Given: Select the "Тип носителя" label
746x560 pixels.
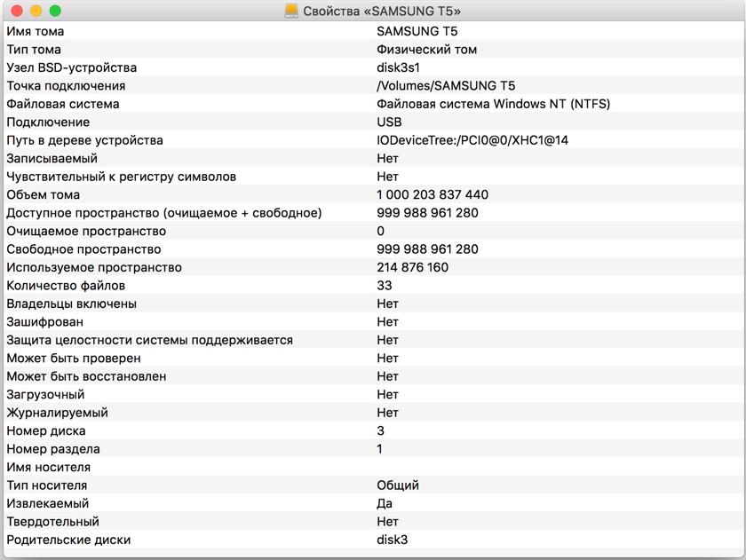Looking at the screenshot, I should tap(46, 485).
